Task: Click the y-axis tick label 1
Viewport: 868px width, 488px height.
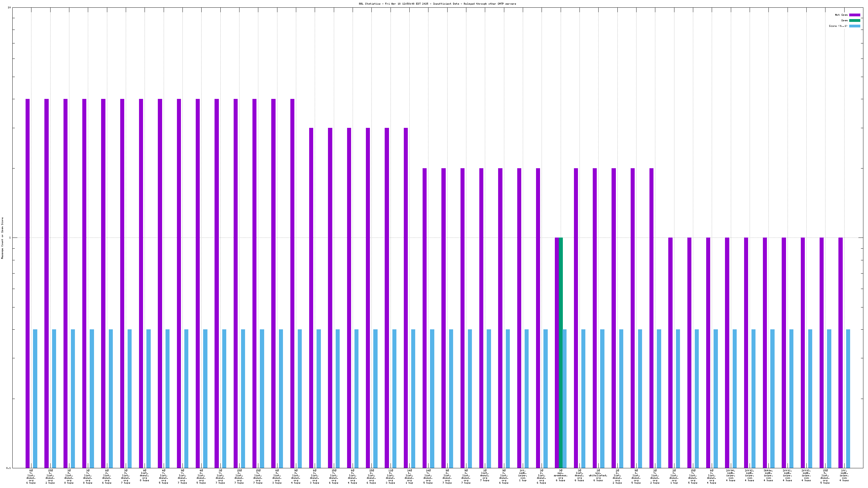Action: pyautogui.click(x=10, y=238)
